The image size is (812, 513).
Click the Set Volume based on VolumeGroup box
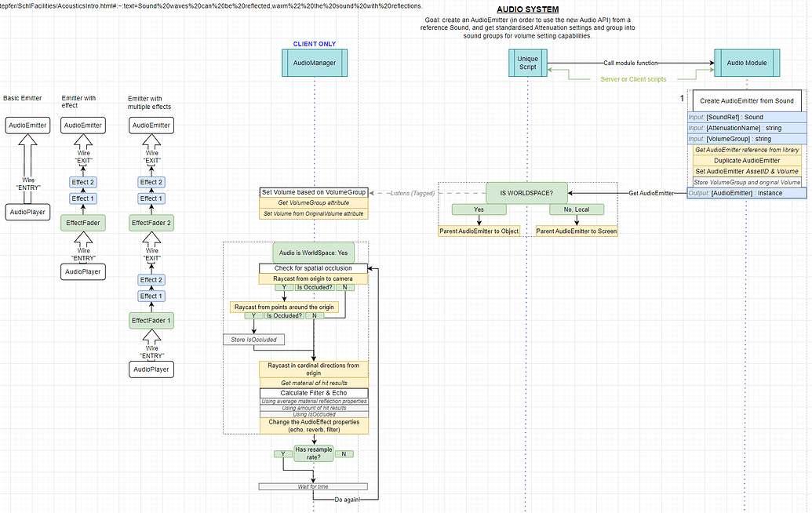(x=313, y=192)
